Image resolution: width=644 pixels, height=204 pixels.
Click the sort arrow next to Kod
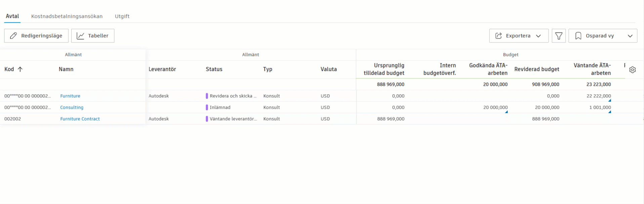click(20, 69)
